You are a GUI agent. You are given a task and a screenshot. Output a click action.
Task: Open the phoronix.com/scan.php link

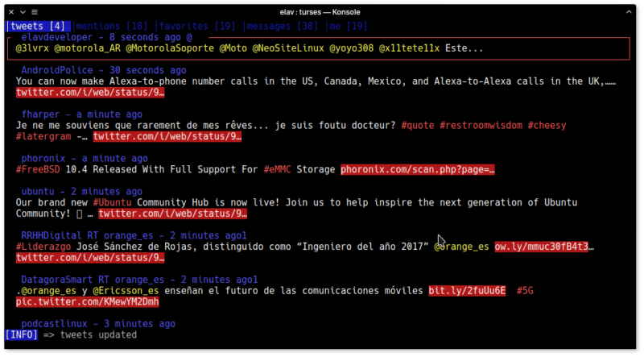[x=418, y=170]
